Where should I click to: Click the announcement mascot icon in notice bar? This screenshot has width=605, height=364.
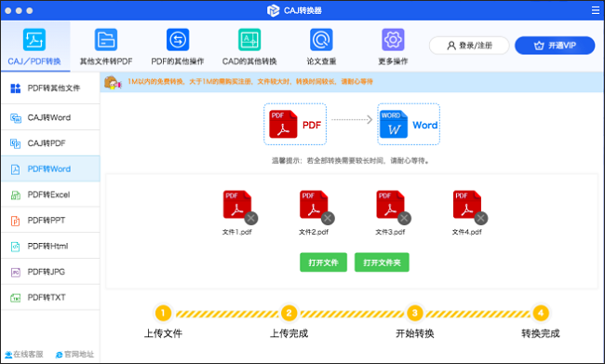pyautogui.click(x=113, y=82)
